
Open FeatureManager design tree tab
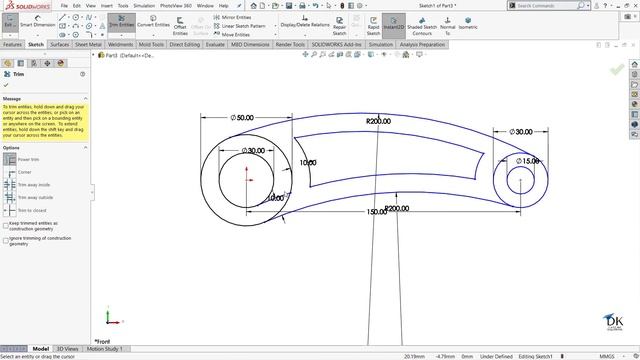pos(7,63)
